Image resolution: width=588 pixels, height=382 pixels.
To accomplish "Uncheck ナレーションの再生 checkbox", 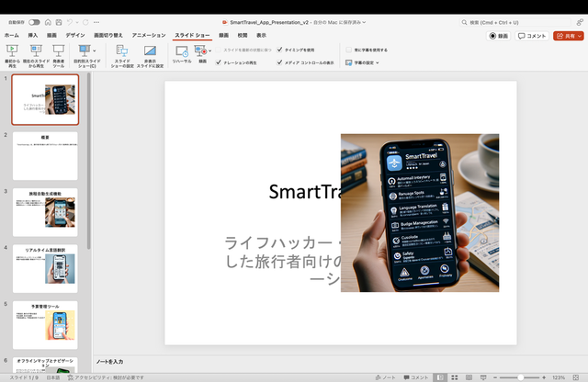I will coord(218,62).
